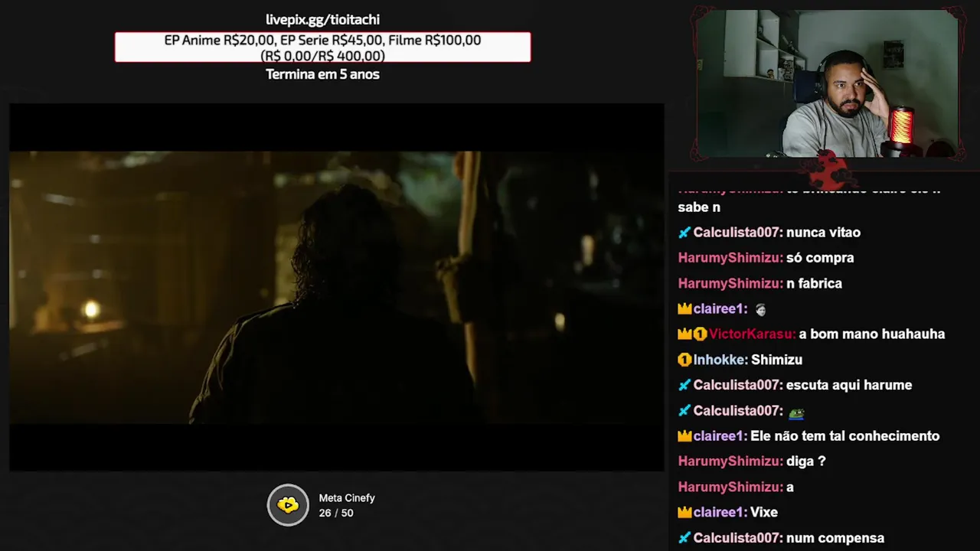Click username HarumyShimizu in 'n fabrica' message
This screenshot has width=980, height=551.
point(730,283)
